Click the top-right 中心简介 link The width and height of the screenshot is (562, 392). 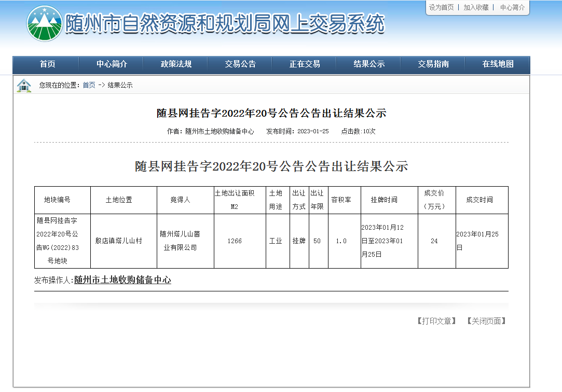512,7
